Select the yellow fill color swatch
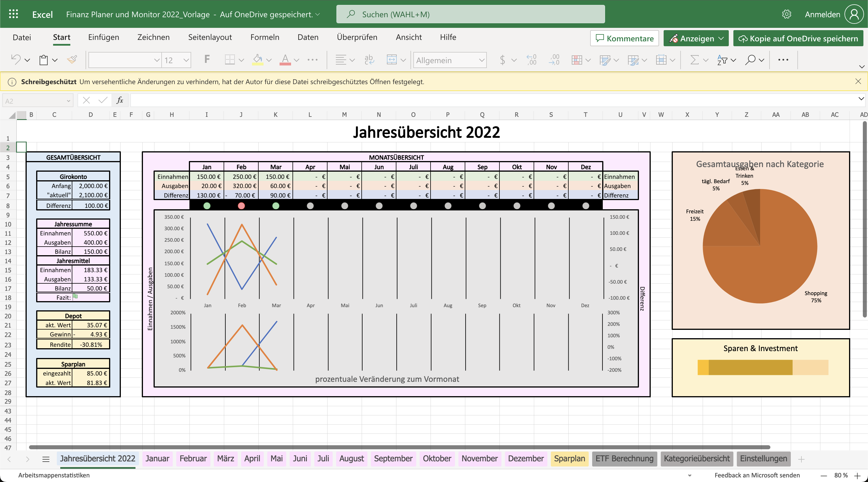Viewport: 868px width, 482px height. [x=257, y=63]
